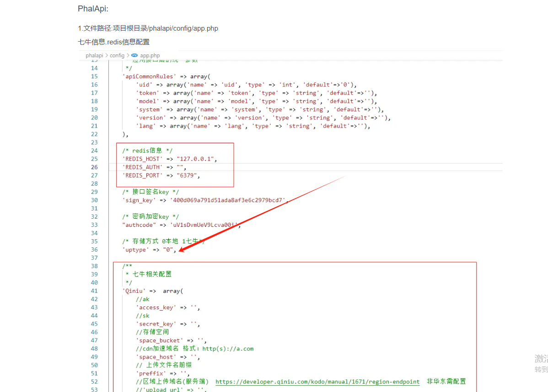The image size is (548, 392).
Task: Click the 'REDIS_AUTH' => "" line
Action: click(x=154, y=167)
